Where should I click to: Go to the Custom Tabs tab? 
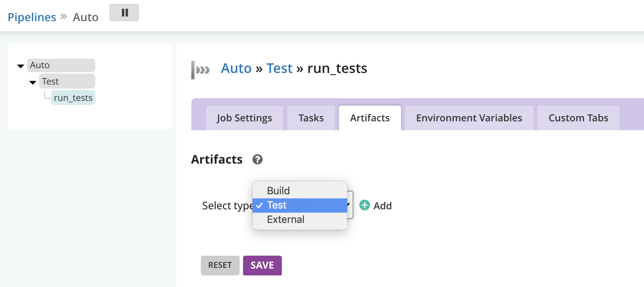578,118
